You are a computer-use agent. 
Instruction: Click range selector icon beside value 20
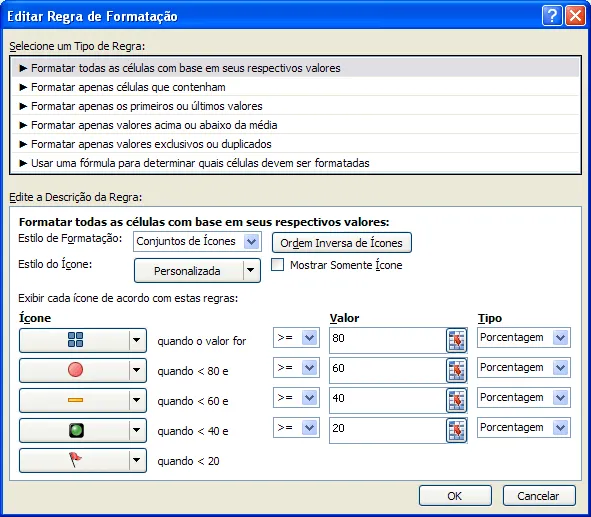456,430
